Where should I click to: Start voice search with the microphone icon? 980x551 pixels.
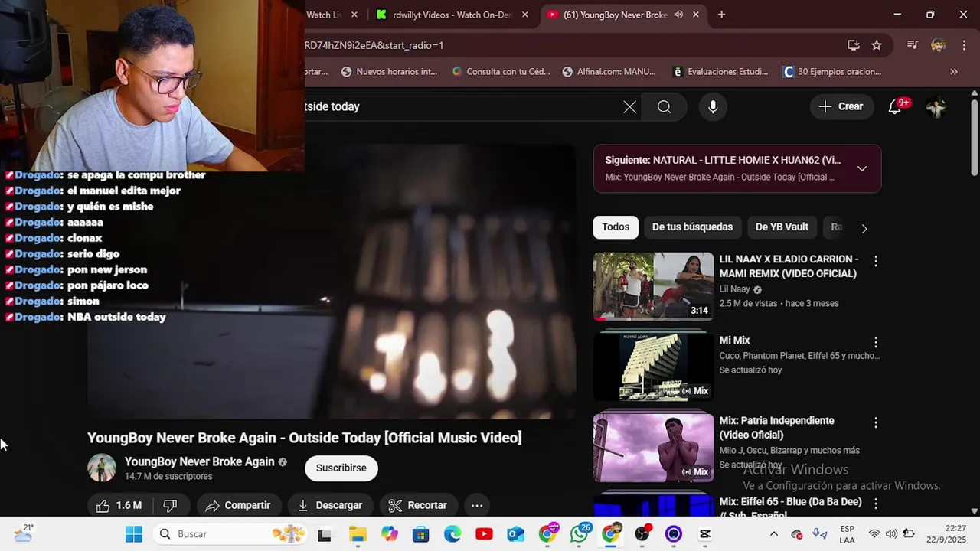coord(713,107)
